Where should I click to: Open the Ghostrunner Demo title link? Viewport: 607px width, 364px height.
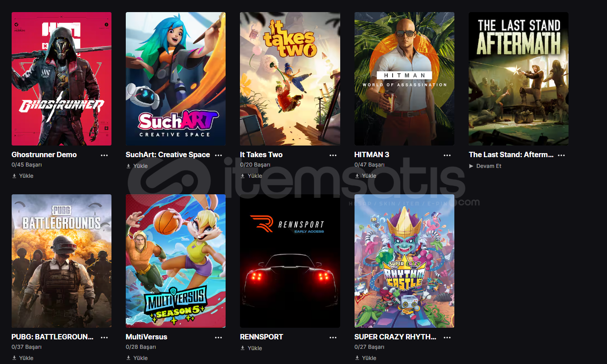(44, 154)
